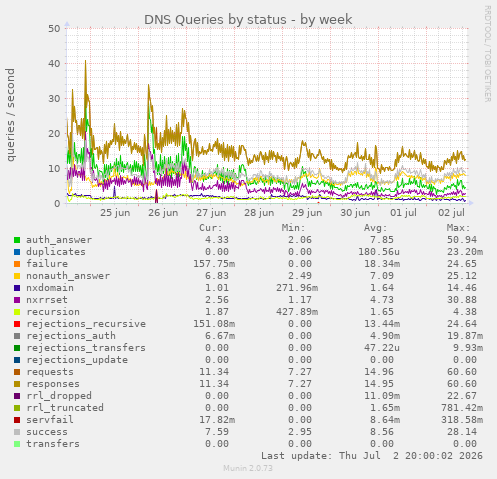Click the rejections_transfers dark green swatch
Image resolution: width=497 pixels, height=479 pixels.
click(17, 348)
